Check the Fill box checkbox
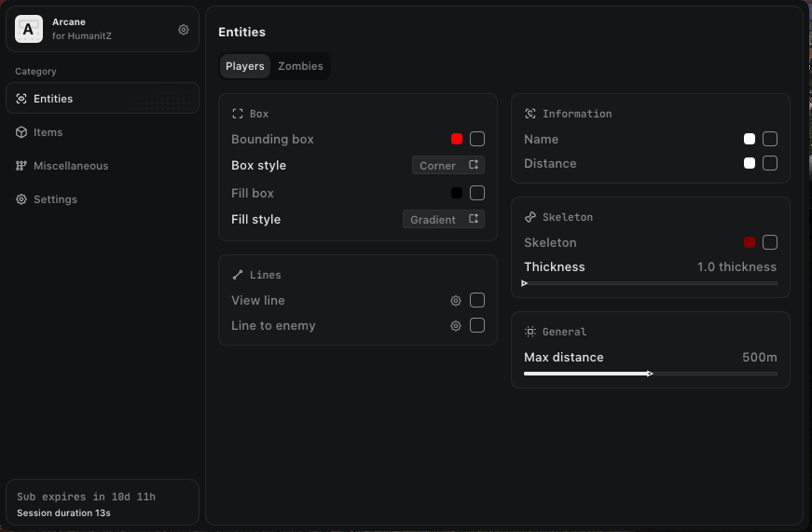Viewport: 812px width, 532px height. 477,193
